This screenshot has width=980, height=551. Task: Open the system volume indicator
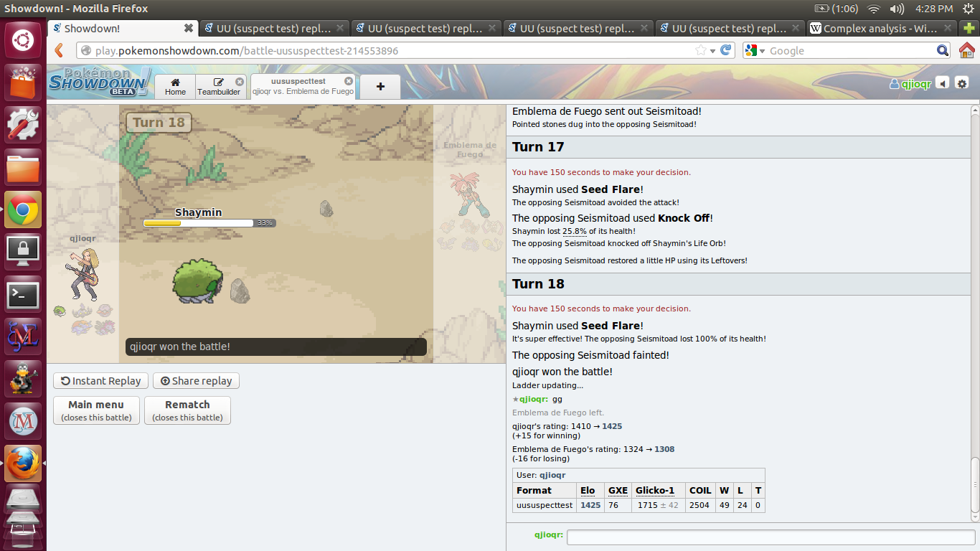click(897, 9)
